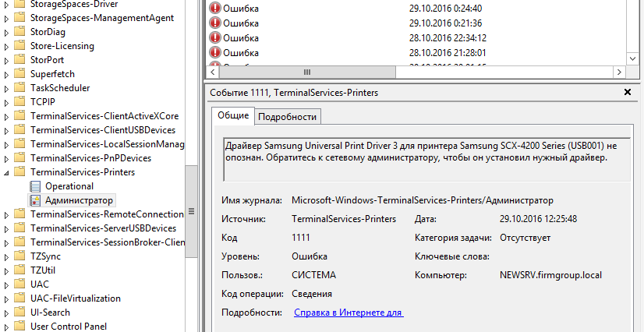Click the event list scroll down arrow
644x332 pixels.
coord(633,59)
